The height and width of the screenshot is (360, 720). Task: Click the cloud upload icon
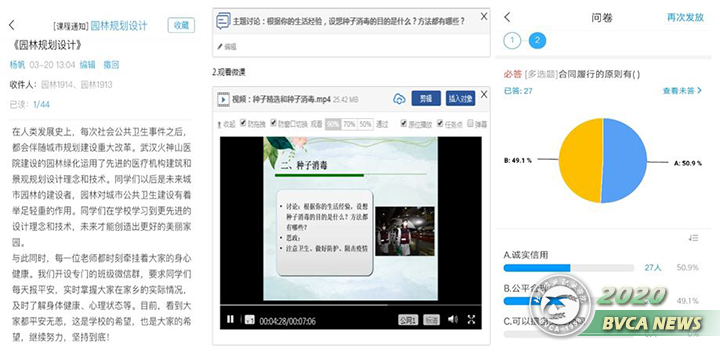(x=399, y=99)
